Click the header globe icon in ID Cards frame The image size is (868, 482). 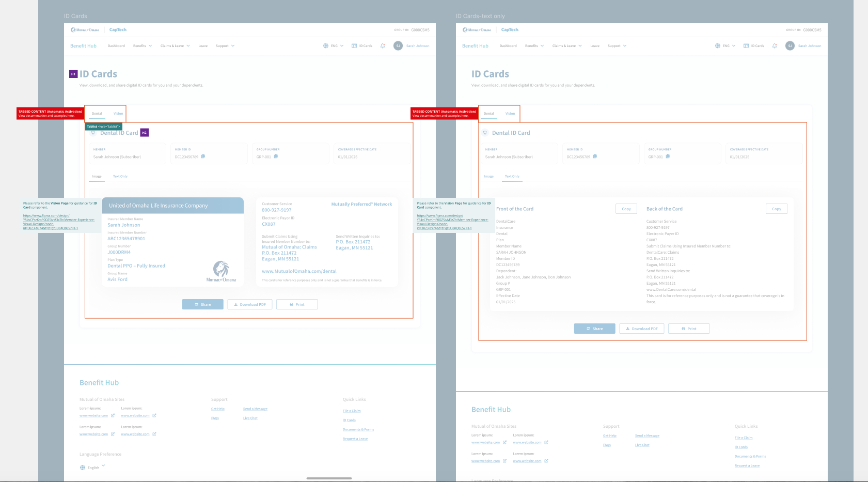326,46
